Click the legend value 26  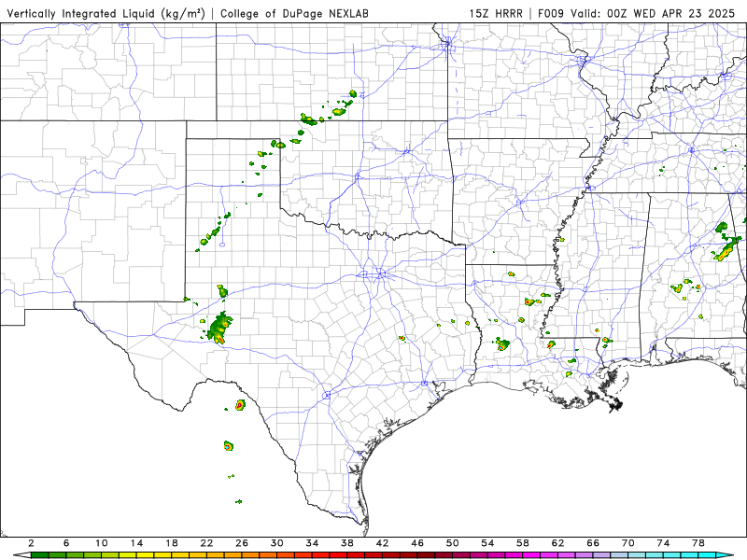[242, 543]
